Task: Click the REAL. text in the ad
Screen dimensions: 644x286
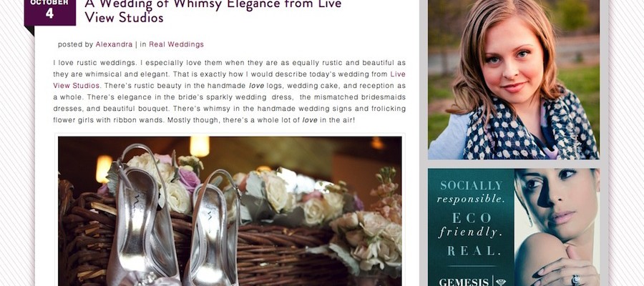Action: 471,251
